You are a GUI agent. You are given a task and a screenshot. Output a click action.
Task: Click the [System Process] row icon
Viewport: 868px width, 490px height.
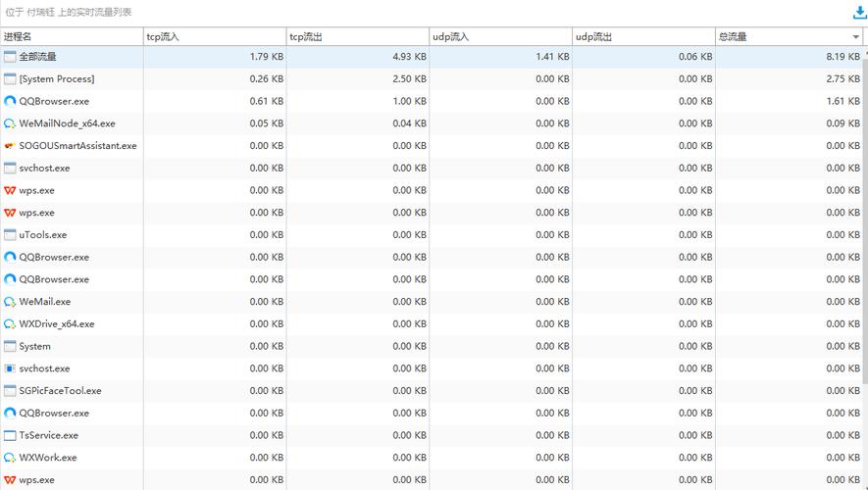click(x=10, y=79)
